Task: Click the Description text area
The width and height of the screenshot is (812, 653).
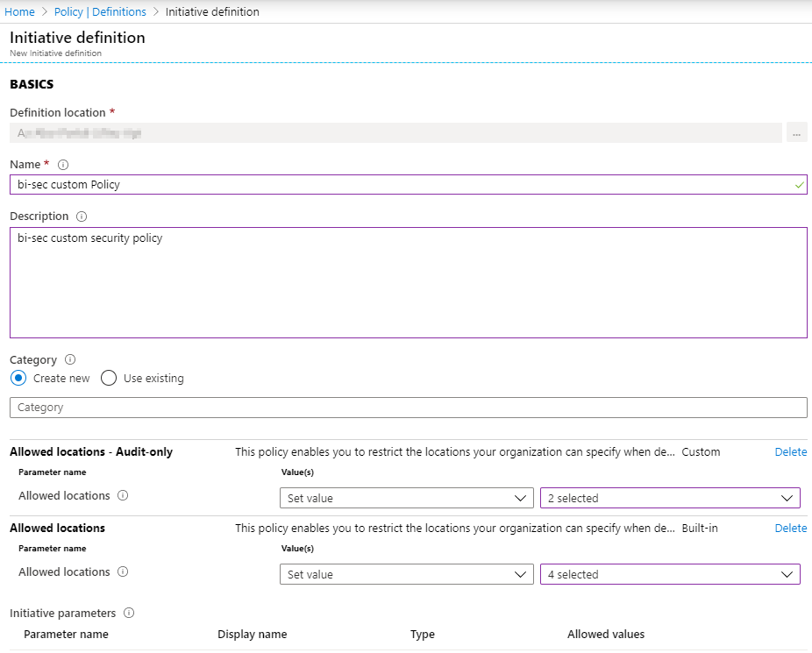Action: pos(408,280)
